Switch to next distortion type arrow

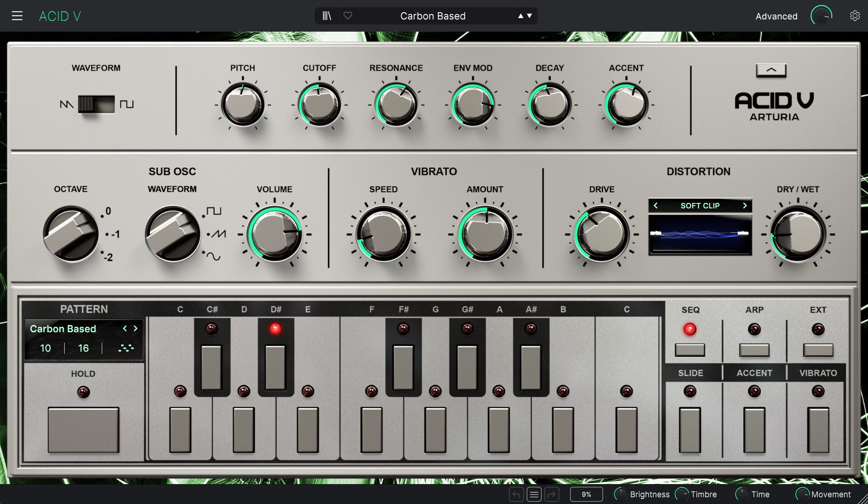click(x=745, y=206)
